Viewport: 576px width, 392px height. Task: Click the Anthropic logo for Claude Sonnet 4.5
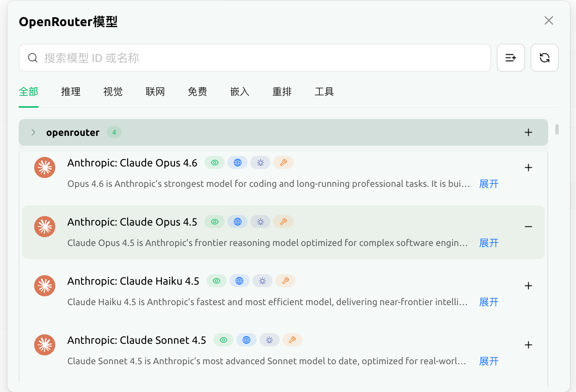click(45, 345)
